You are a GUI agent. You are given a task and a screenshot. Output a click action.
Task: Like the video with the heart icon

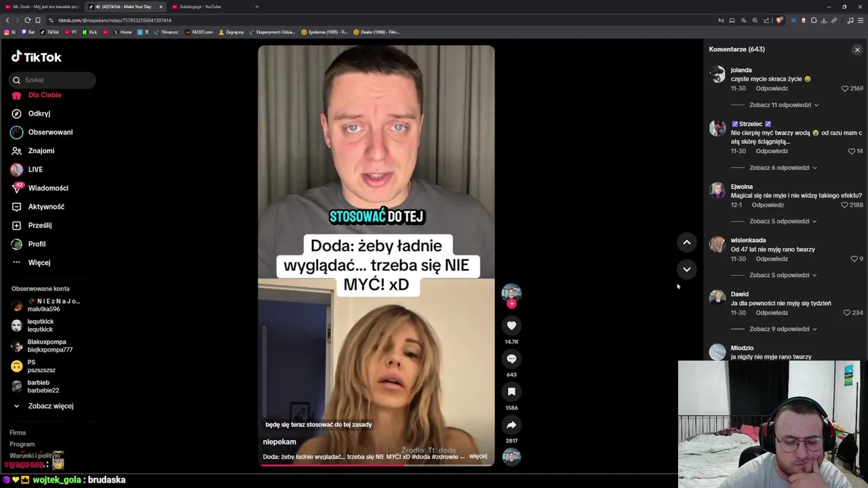point(511,326)
